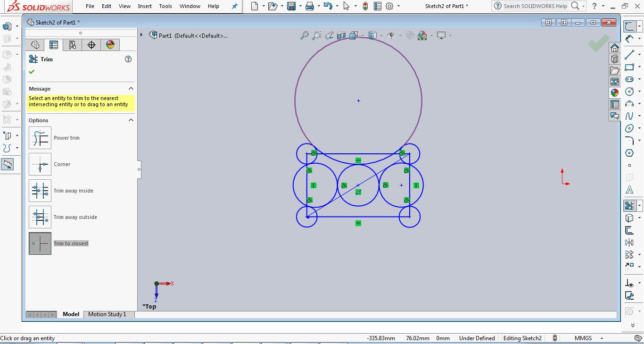Open the Edit menu
The width and height of the screenshot is (644, 344).
tap(107, 6)
